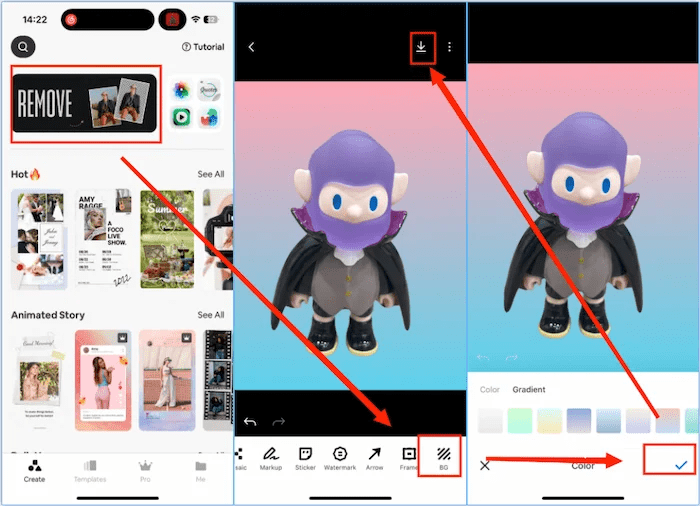Choose the yellow-blue gradient swatch

click(549, 420)
